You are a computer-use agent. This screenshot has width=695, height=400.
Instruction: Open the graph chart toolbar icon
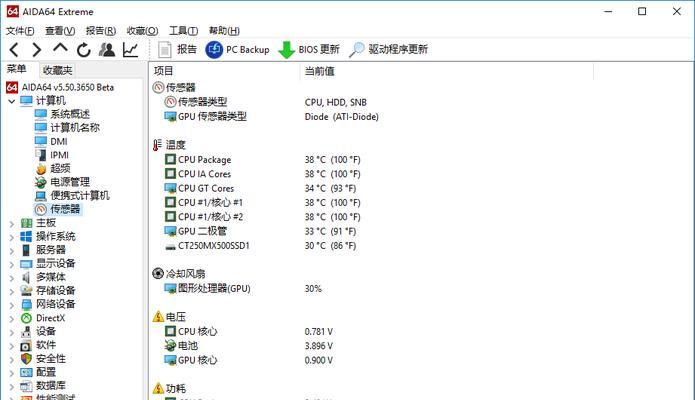(130, 50)
